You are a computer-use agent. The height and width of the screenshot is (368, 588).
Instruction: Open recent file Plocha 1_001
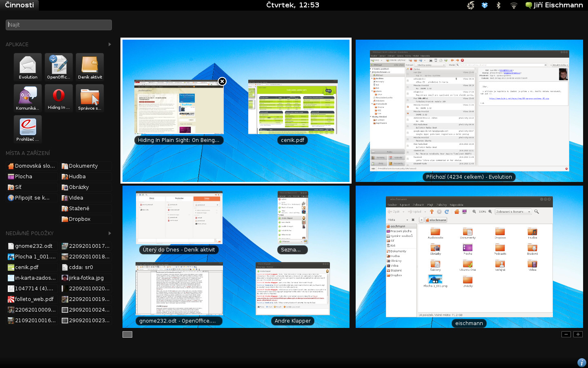[x=32, y=257]
